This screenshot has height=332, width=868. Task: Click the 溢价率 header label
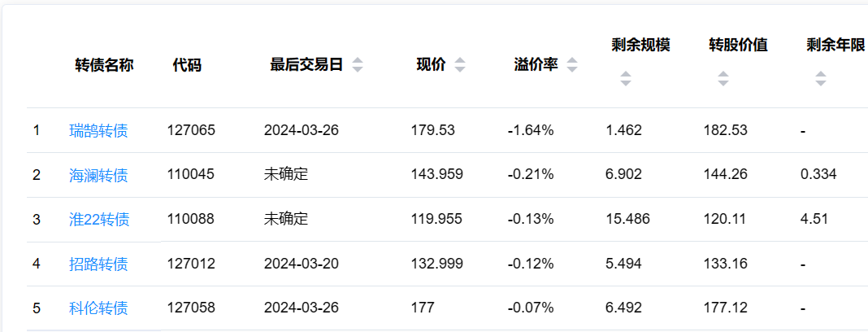(536, 66)
